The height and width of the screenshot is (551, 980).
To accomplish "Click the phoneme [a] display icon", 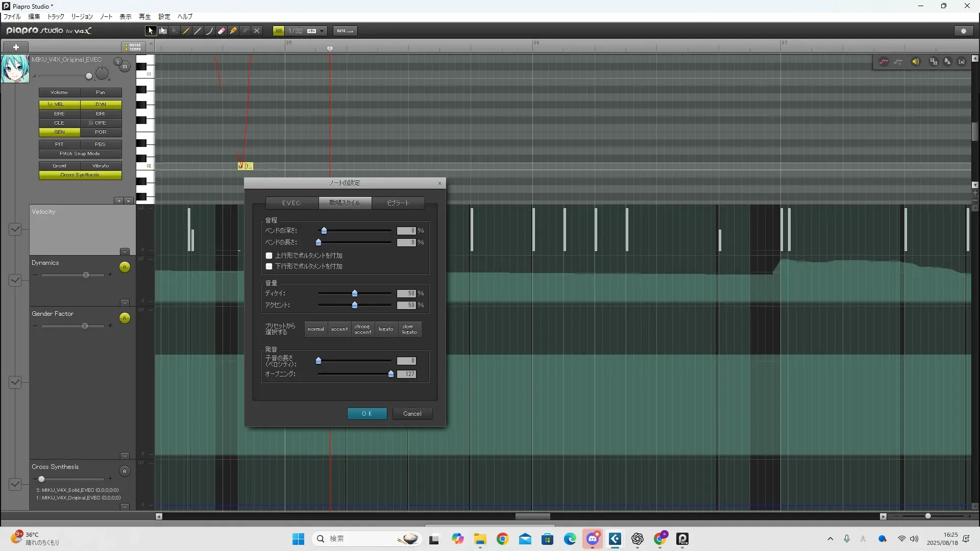I will pyautogui.click(x=962, y=62).
